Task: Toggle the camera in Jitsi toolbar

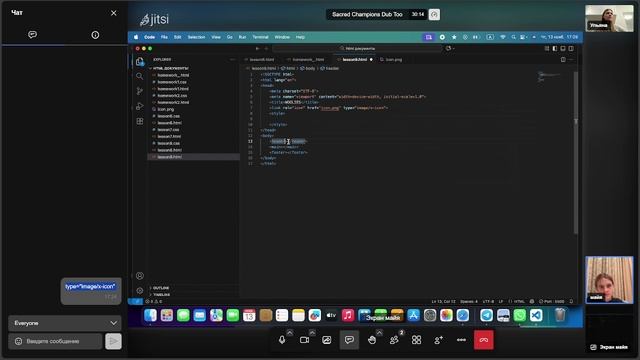Action: click(304, 340)
